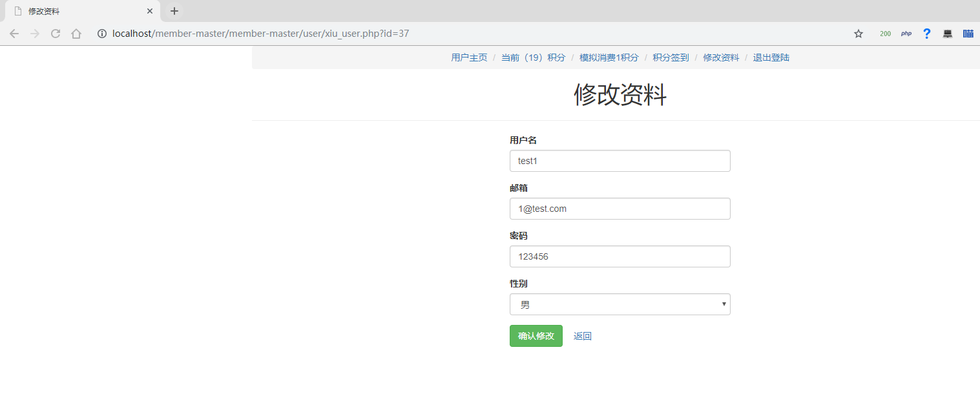Click the 性别 label
Image resolution: width=980 pixels, height=405 pixels.
click(519, 284)
